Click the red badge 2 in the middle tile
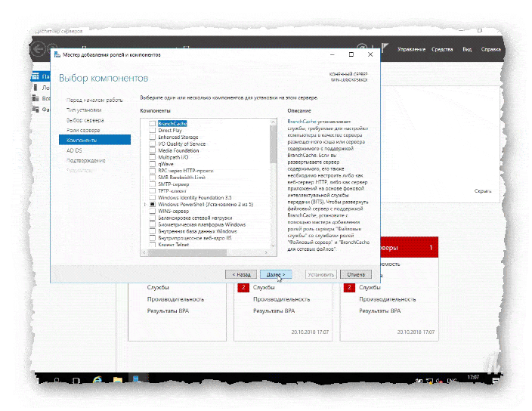This screenshot has width=532, height=411. click(243, 287)
